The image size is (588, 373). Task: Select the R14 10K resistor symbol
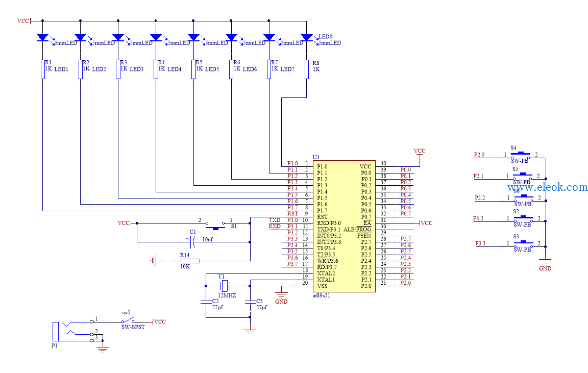[190, 261]
